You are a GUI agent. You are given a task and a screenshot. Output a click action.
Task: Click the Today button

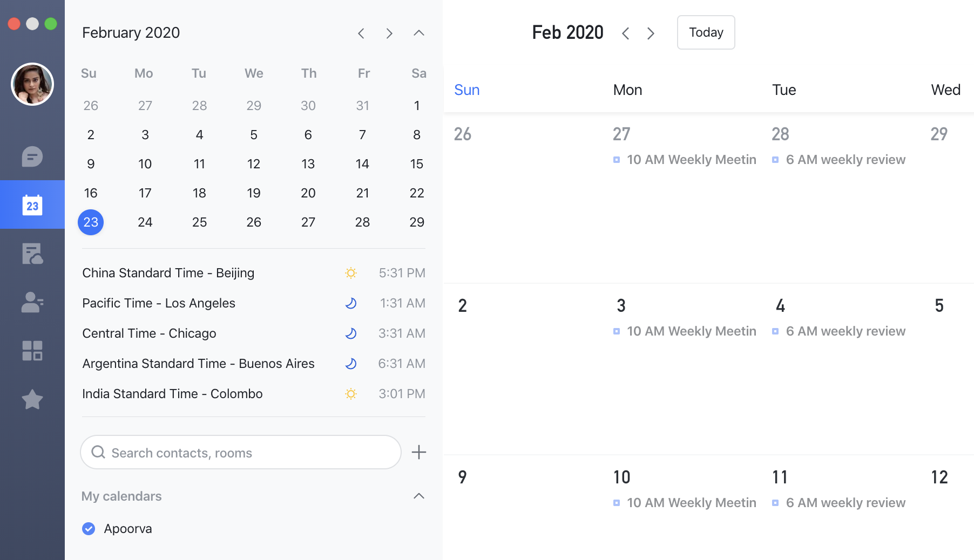click(x=706, y=32)
